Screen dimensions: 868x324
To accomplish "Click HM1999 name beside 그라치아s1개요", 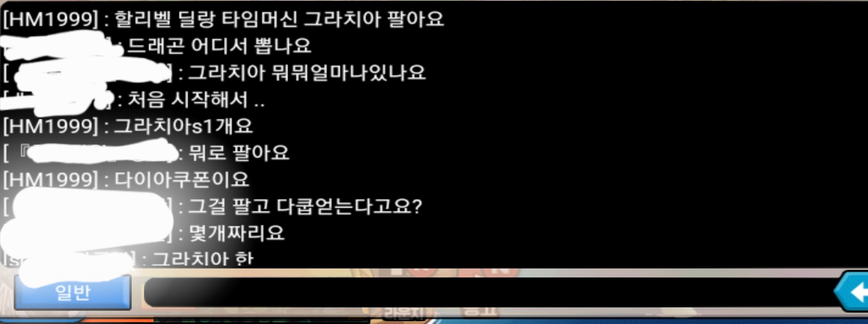I will (51, 126).
